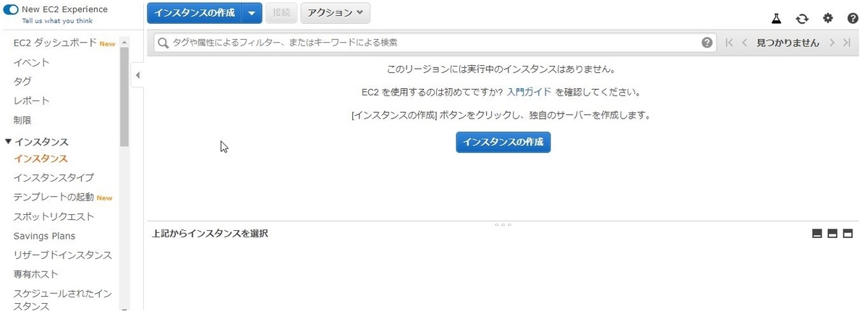Open Savings Plans in the sidebar
868x314 pixels.
(x=44, y=236)
